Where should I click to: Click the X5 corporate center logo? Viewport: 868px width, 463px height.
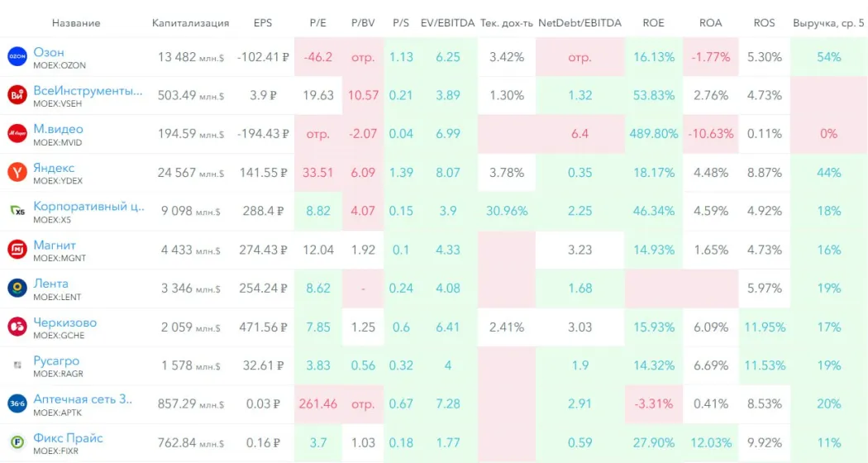[17, 211]
